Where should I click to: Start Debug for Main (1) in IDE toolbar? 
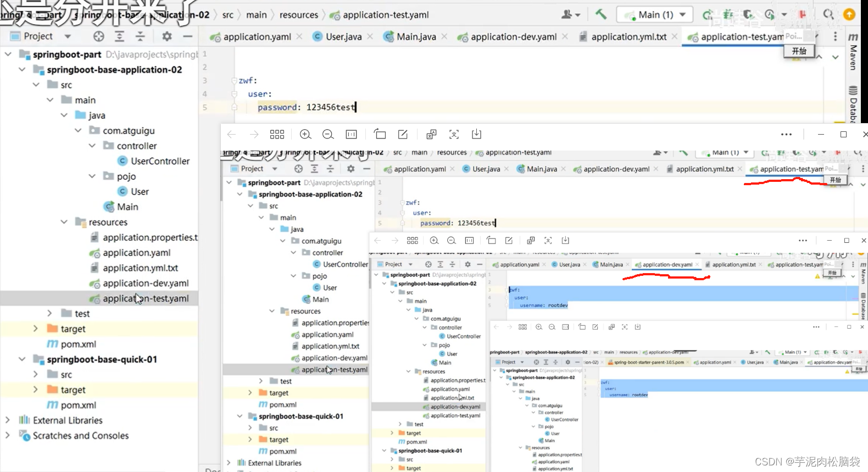pyautogui.click(x=728, y=15)
